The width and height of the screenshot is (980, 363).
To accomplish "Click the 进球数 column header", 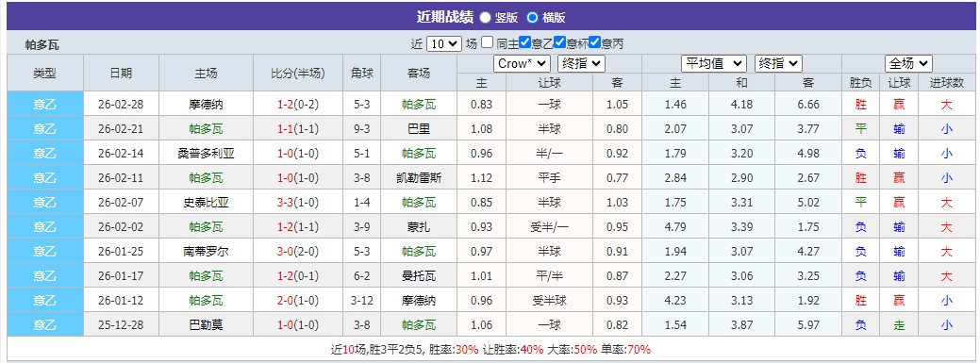I will (x=947, y=82).
